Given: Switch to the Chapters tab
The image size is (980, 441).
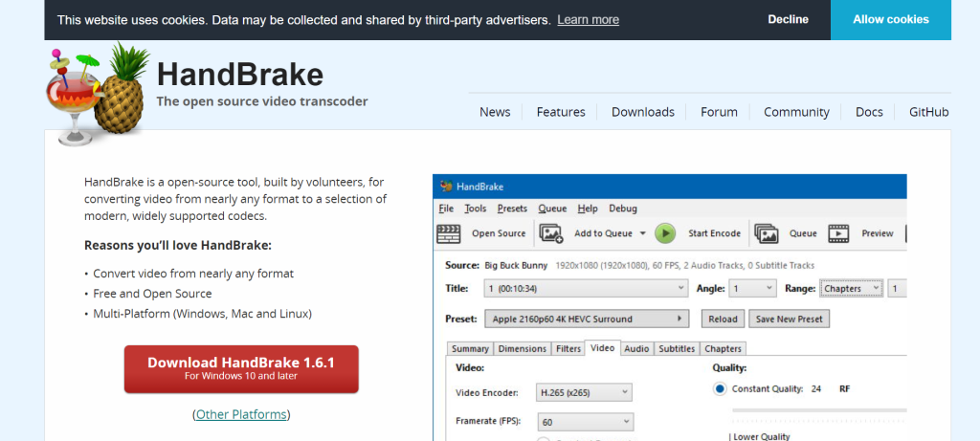Looking at the screenshot, I should 724,348.
